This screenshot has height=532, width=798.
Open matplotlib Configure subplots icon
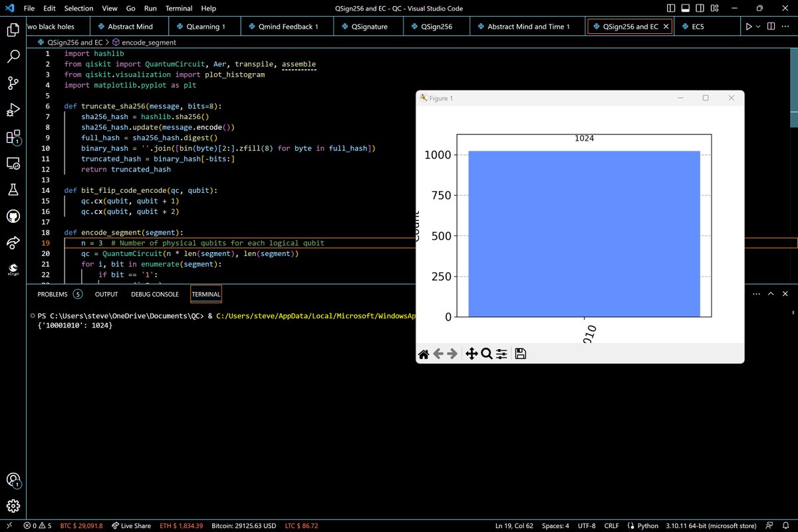(501, 354)
